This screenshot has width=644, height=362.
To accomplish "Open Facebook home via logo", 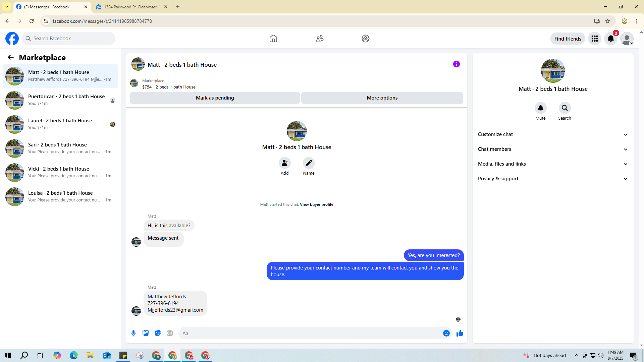I will coord(12,39).
